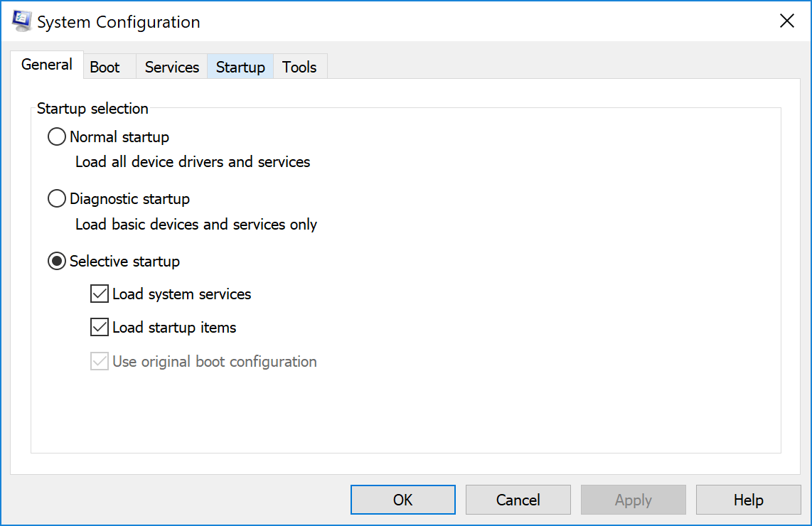812x526 pixels.
Task: Click the System Configuration title bar icon
Action: (x=21, y=21)
